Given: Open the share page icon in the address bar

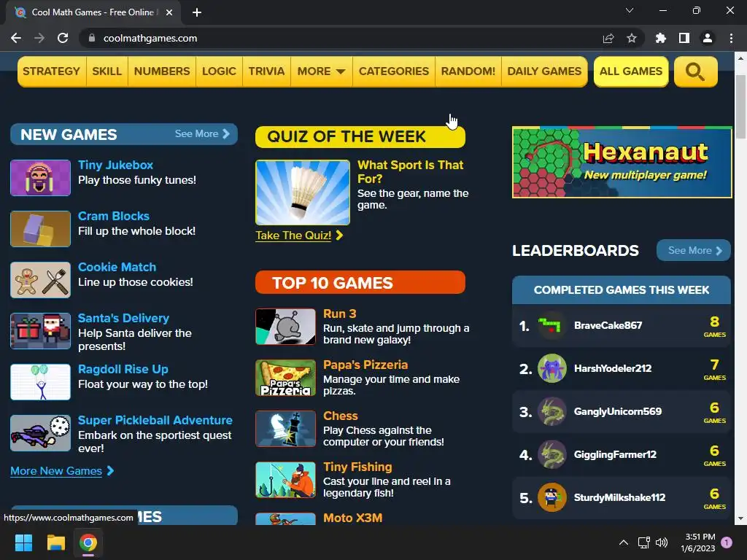Looking at the screenshot, I should point(608,38).
